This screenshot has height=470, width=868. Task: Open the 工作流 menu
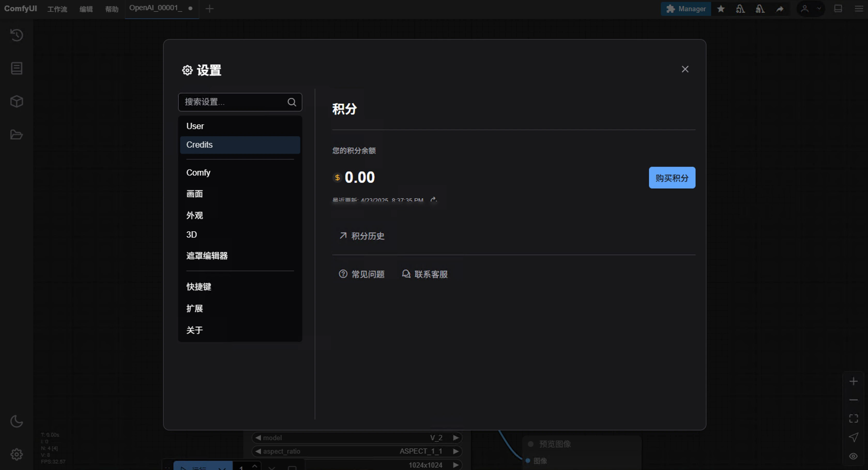pyautogui.click(x=57, y=9)
